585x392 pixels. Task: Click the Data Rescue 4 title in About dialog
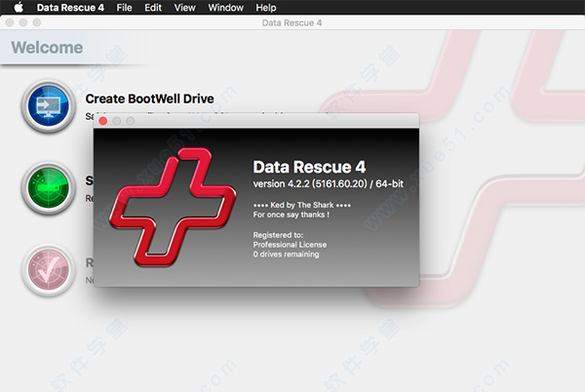[309, 167]
